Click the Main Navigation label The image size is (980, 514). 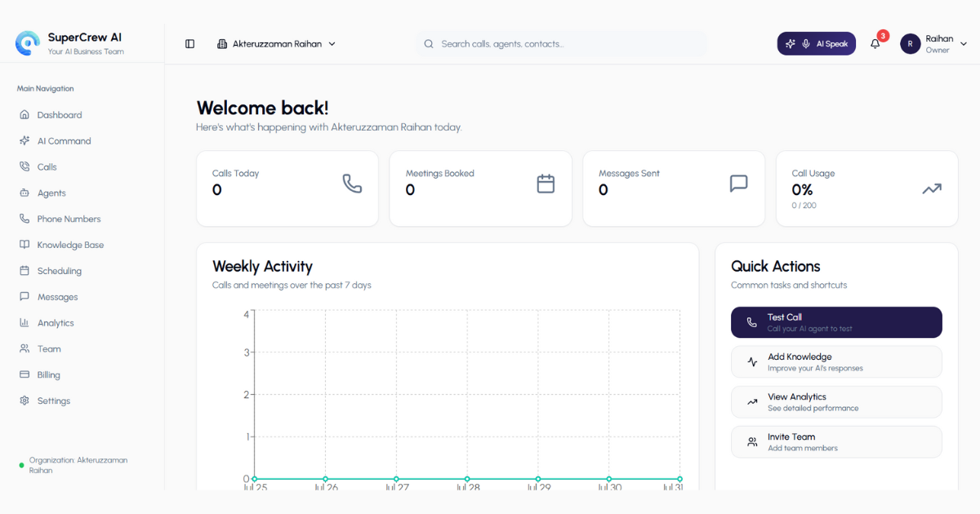(45, 89)
